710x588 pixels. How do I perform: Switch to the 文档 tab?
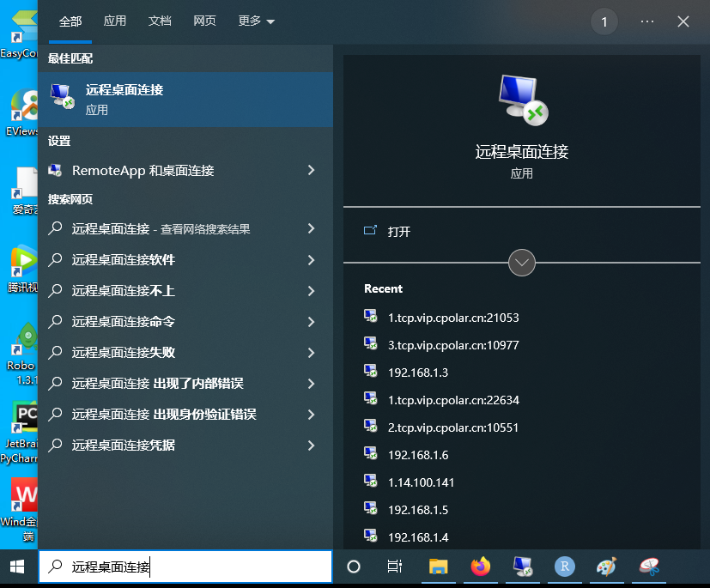coord(160,21)
